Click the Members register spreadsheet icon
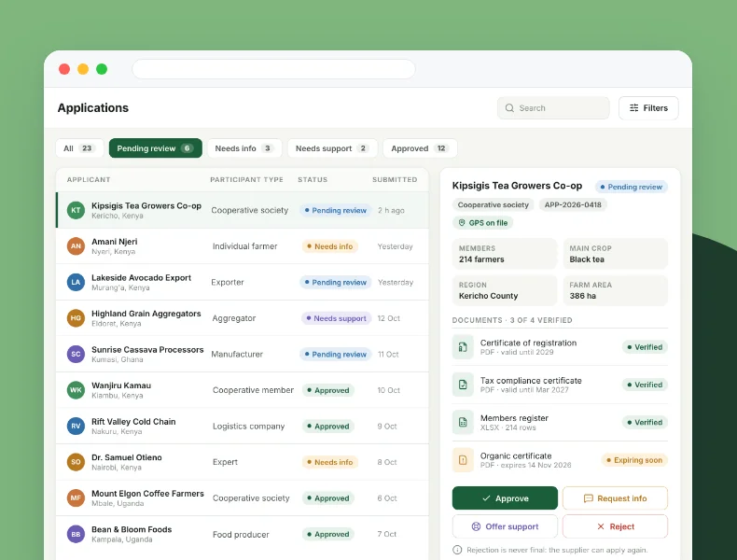Image resolution: width=737 pixels, height=560 pixels. (463, 422)
